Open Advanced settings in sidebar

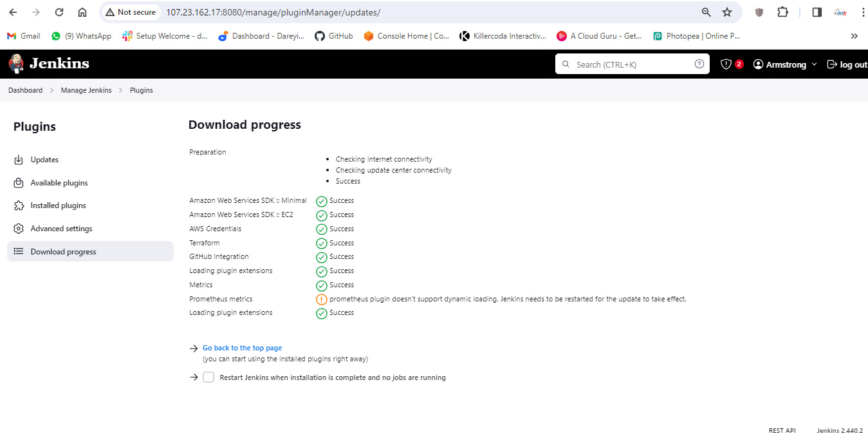(x=61, y=229)
